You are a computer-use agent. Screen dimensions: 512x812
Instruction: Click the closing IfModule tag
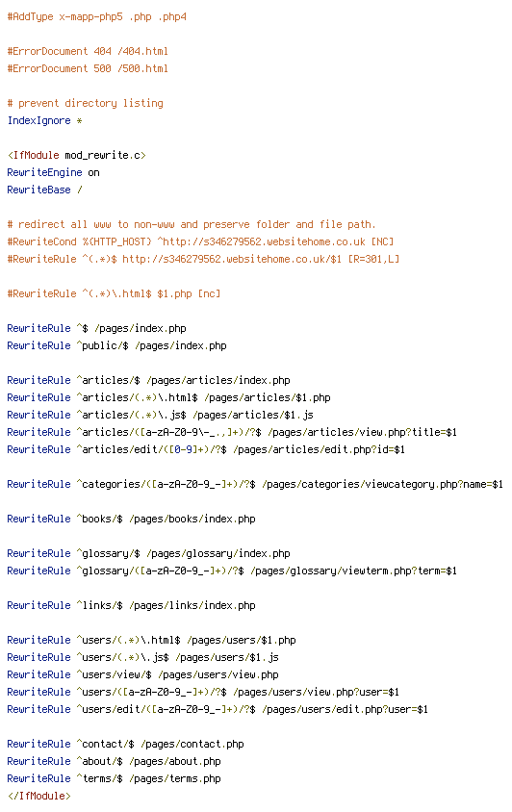coord(38,796)
